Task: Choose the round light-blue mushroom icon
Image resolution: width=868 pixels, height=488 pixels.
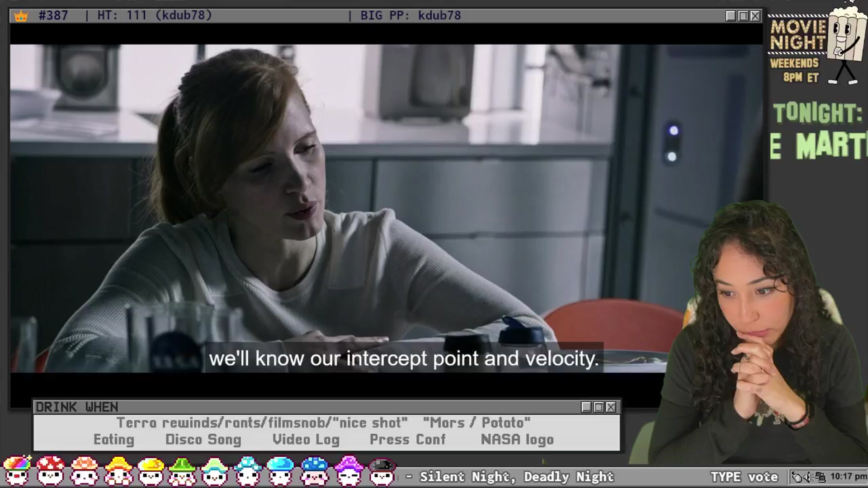Action: 280,471
